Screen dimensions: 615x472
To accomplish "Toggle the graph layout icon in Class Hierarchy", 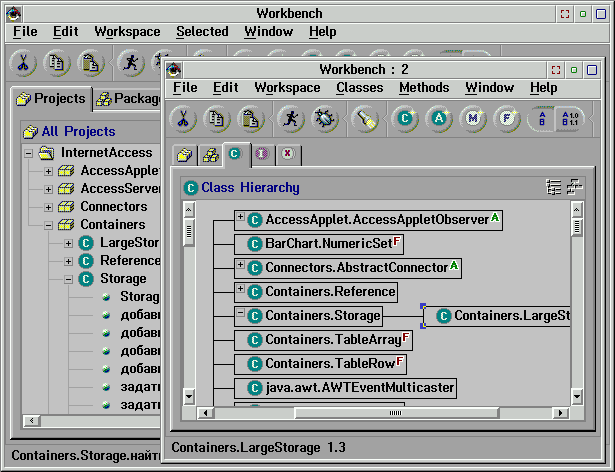I will (x=574, y=187).
